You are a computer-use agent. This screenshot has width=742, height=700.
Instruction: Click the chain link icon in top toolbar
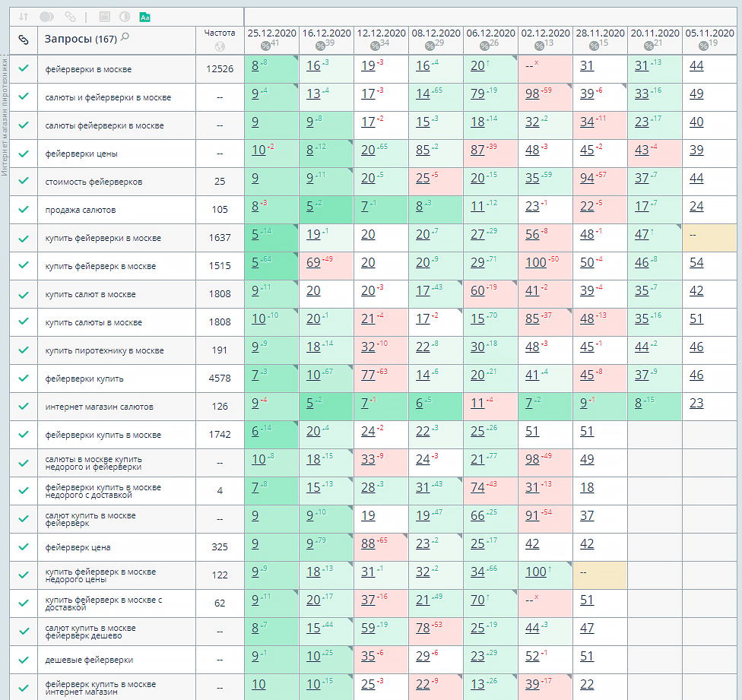point(70,16)
